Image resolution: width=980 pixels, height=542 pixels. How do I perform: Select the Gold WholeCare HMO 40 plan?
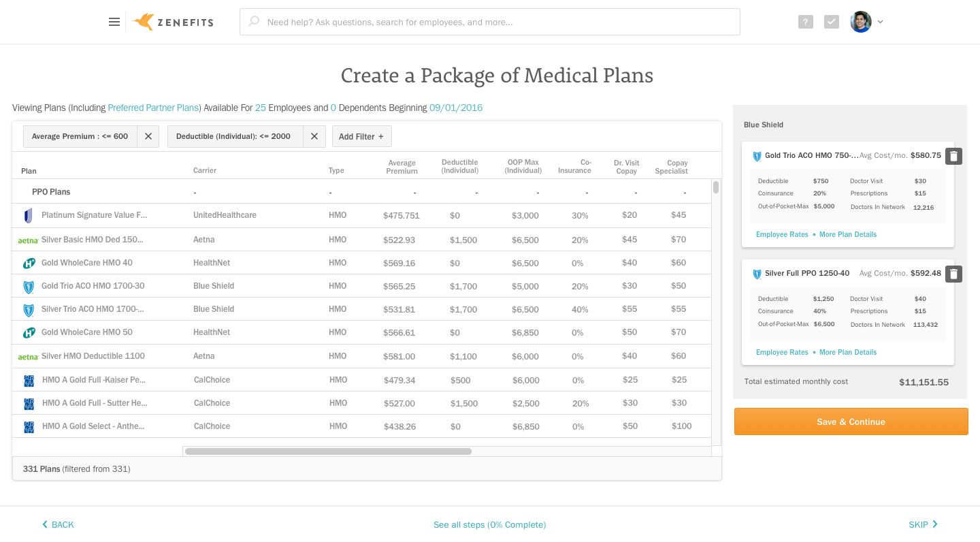[362, 263]
